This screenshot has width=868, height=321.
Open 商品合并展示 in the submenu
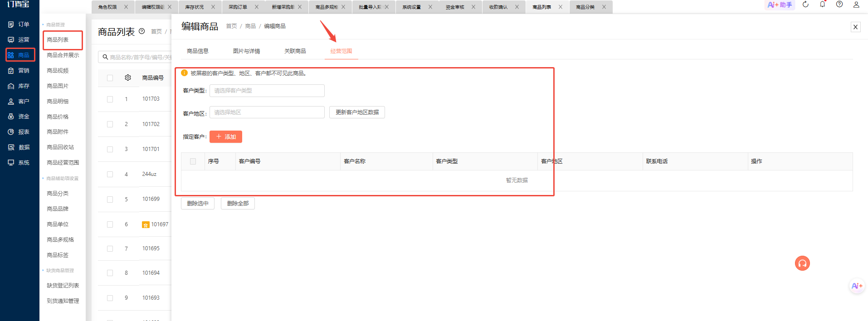point(63,55)
